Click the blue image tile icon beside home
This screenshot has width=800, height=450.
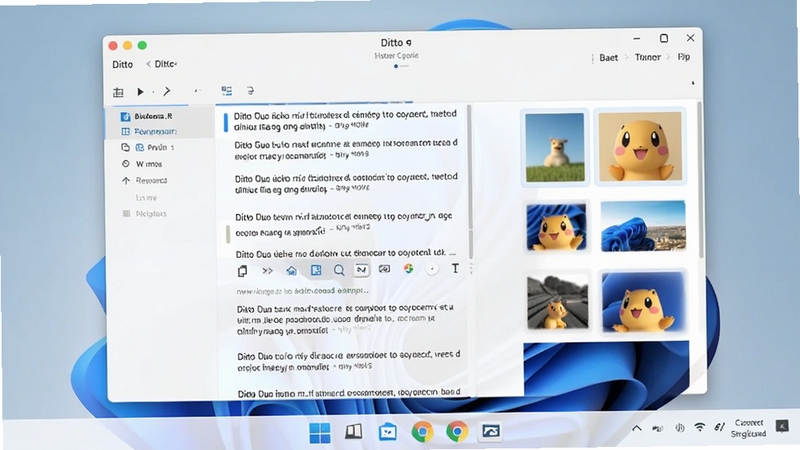316,270
